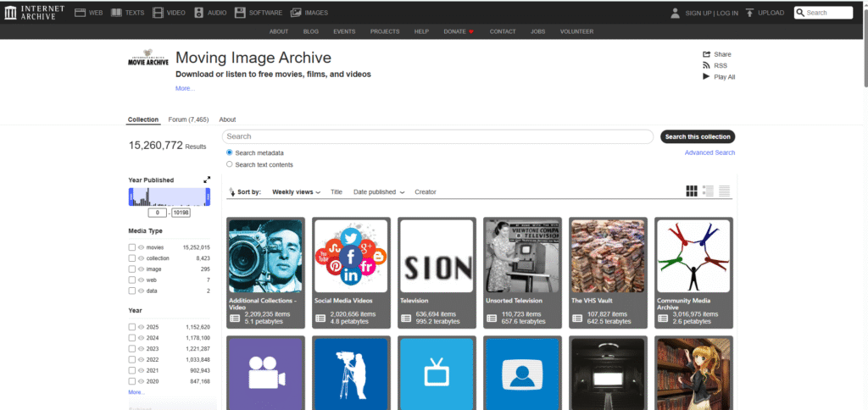Open the Weekly views sort dropdown
Viewport: 868px width, 410px height.
(296, 192)
